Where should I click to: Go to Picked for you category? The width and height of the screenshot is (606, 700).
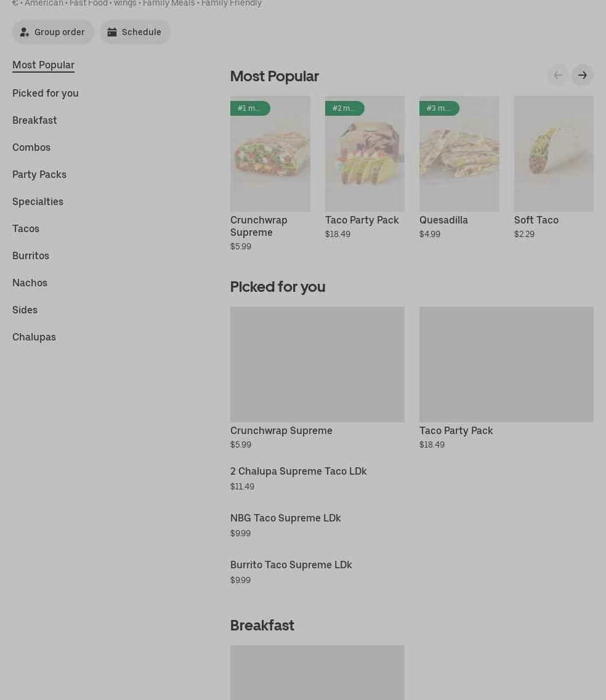coord(46,93)
